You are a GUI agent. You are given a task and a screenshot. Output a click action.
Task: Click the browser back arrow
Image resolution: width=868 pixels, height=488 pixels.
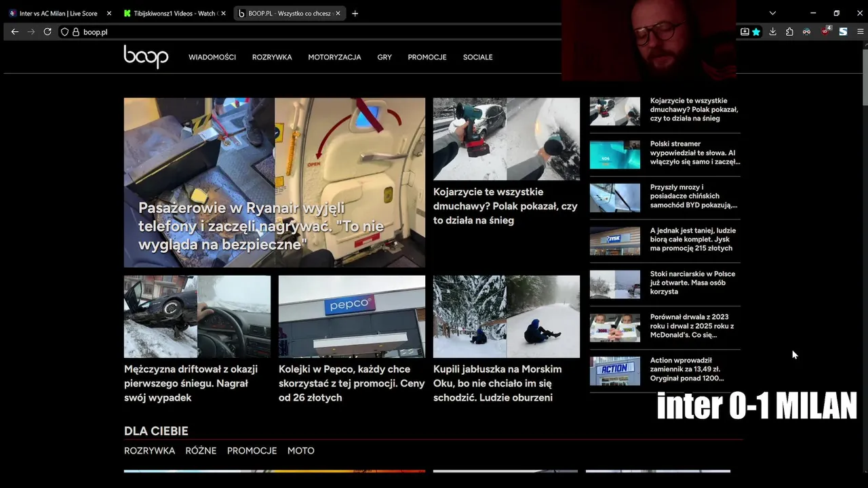15,32
